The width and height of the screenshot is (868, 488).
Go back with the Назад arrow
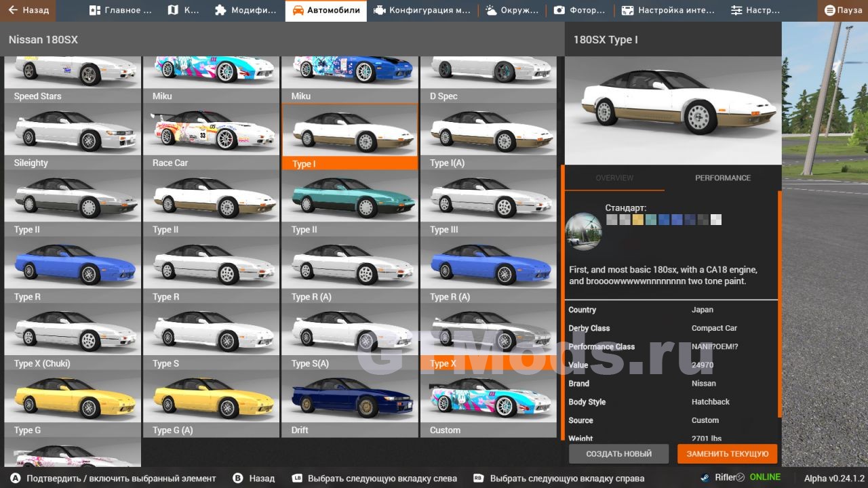[28, 10]
